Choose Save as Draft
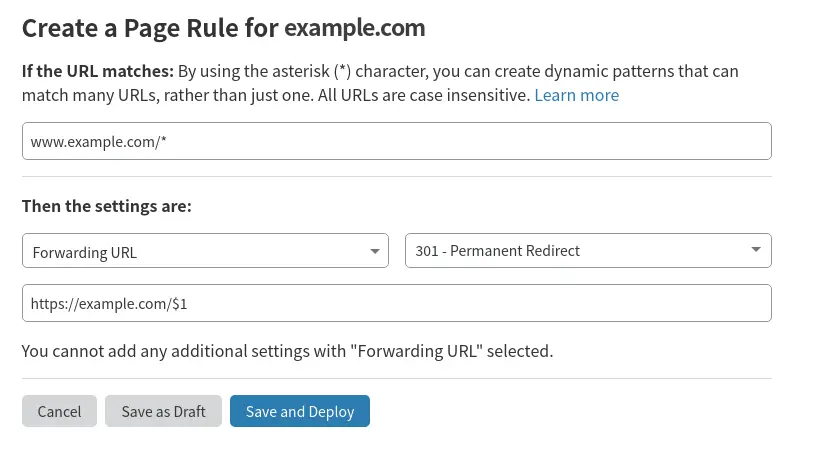The width and height of the screenshot is (823, 453). [163, 411]
